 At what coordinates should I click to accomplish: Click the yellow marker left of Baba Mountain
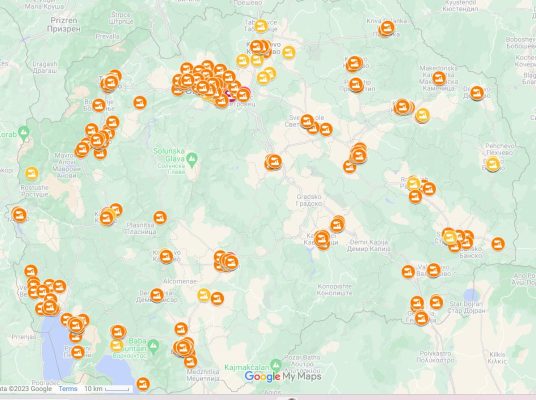pyautogui.click(x=117, y=345)
